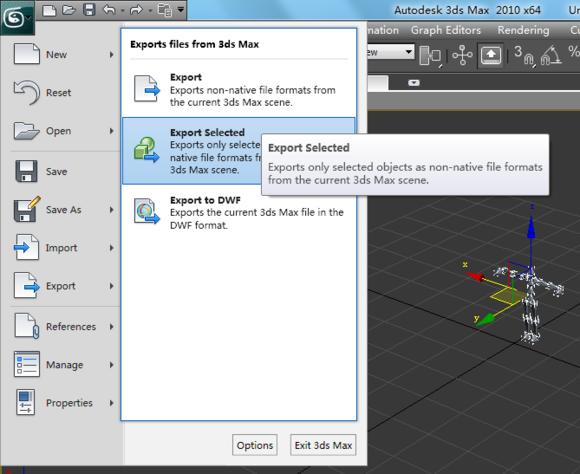Click the Import page-arrow icon
This screenshot has width=580, height=474.
point(26,247)
